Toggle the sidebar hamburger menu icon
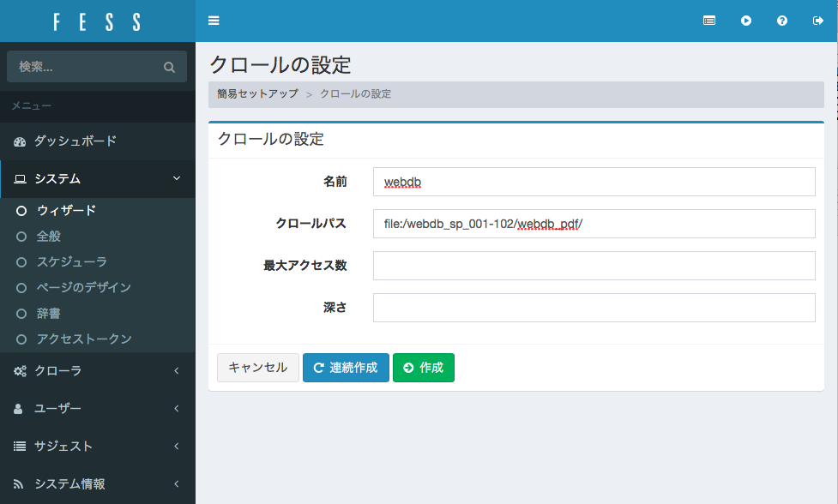 click(214, 21)
